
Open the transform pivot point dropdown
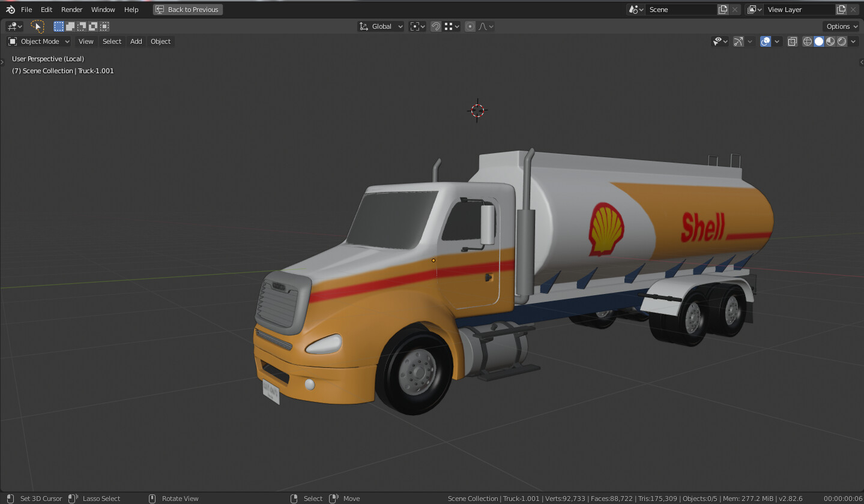coord(417,26)
